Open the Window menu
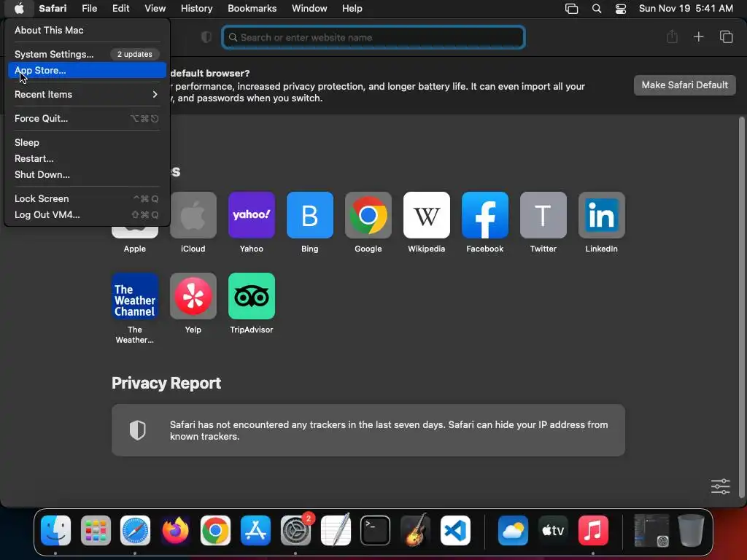 309,8
